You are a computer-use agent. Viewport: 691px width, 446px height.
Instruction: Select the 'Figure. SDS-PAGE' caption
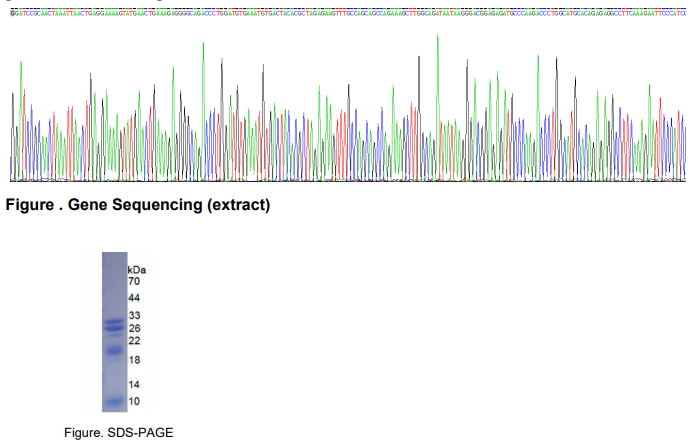click(x=118, y=432)
